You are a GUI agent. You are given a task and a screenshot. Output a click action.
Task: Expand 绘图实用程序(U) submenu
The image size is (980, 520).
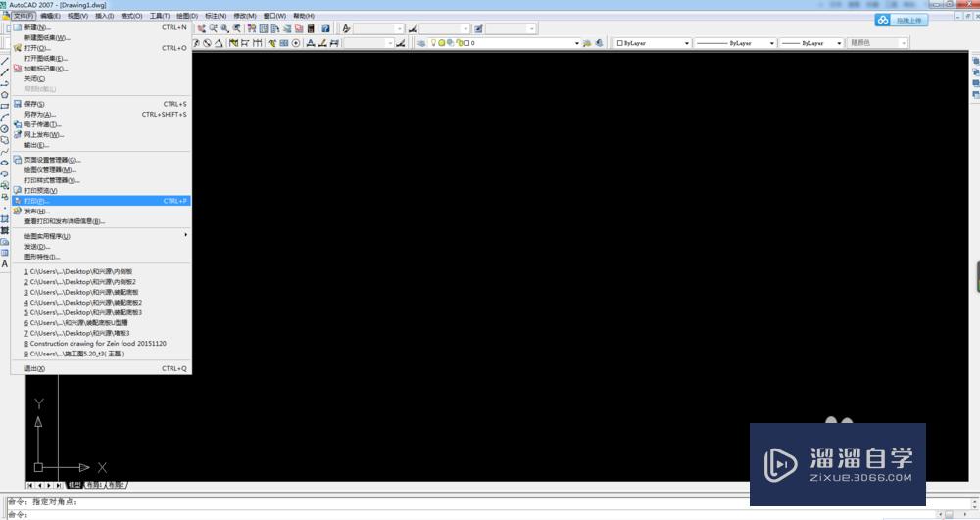(101, 236)
